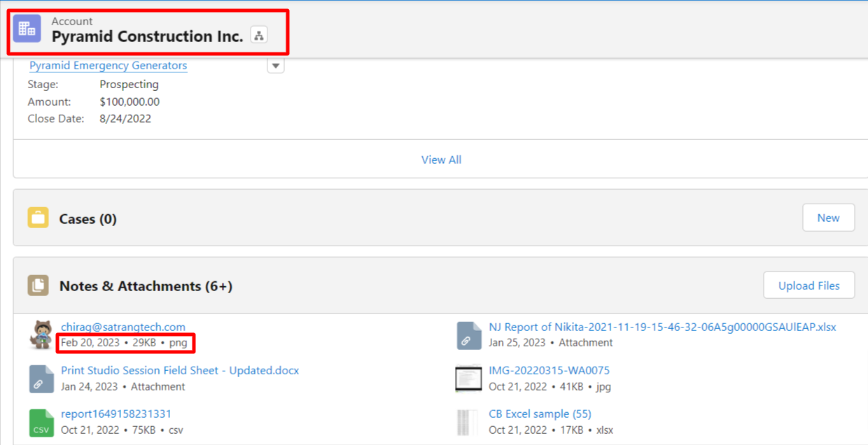
Task: Click the Notes & Attachments icon
Action: [38, 285]
